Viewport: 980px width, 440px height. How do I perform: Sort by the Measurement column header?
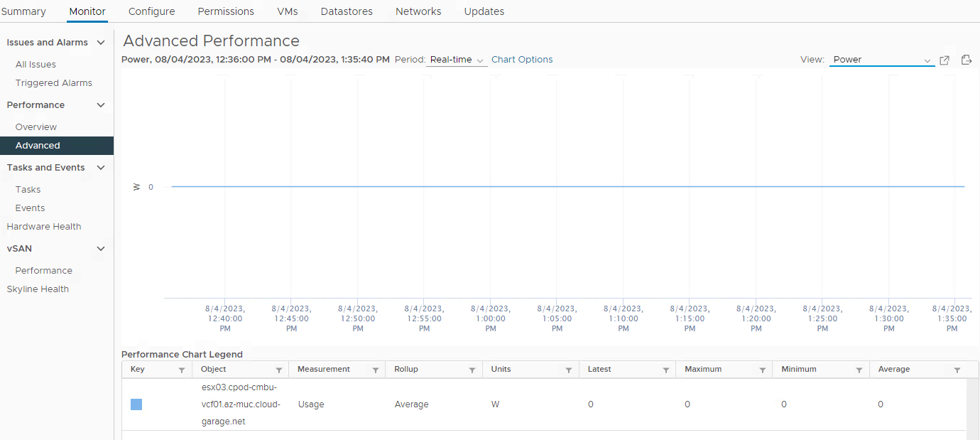(x=324, y=370)
